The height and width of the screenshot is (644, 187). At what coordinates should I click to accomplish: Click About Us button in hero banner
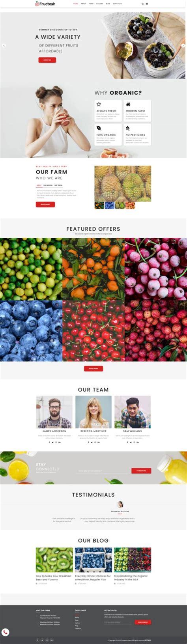[47, 60]
